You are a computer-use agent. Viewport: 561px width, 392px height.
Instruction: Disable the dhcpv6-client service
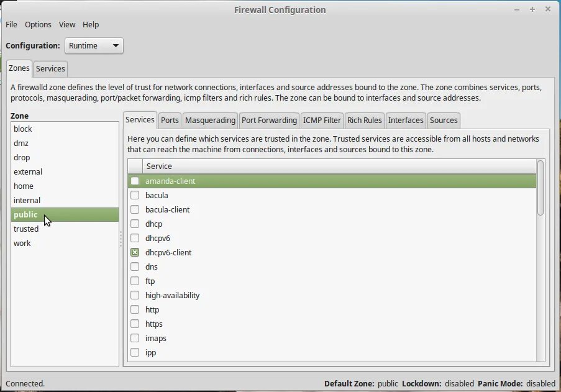135,252
